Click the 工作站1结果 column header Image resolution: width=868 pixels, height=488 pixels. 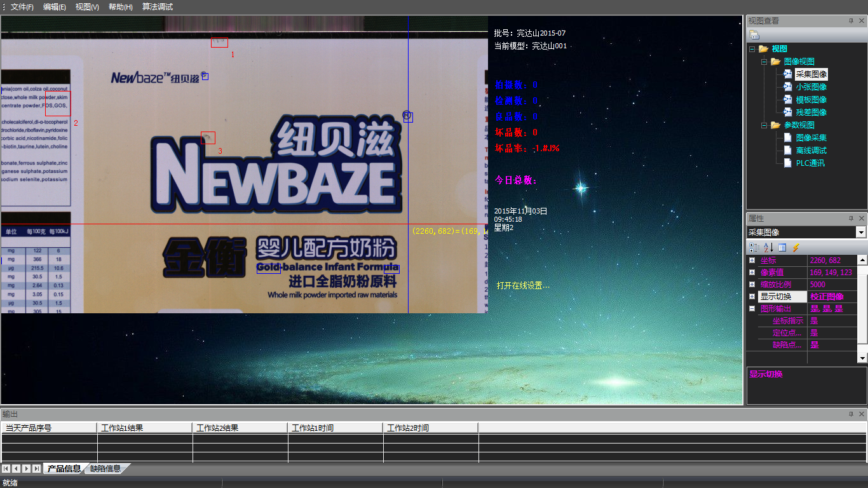point(145,428)
